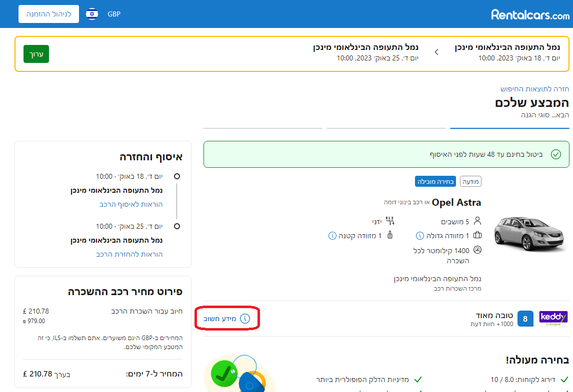
Task: Click the green checkmark in the free cancellation banner
Action: 556,154
